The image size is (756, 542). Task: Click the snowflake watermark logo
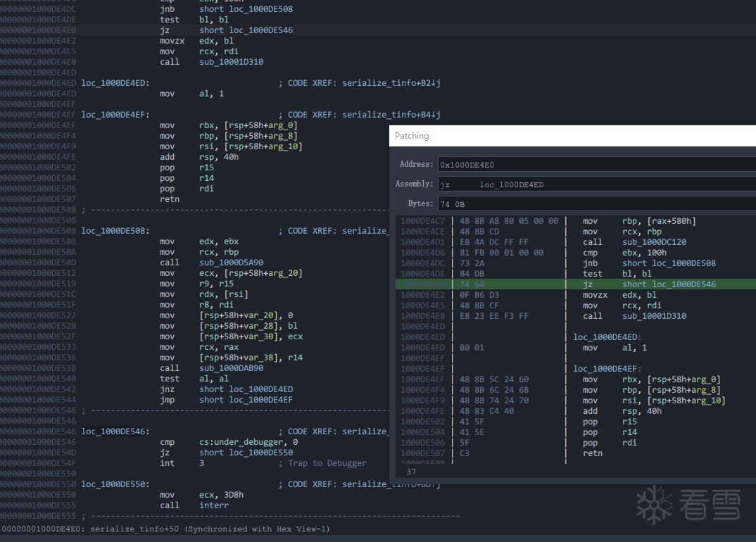(654, 505)
